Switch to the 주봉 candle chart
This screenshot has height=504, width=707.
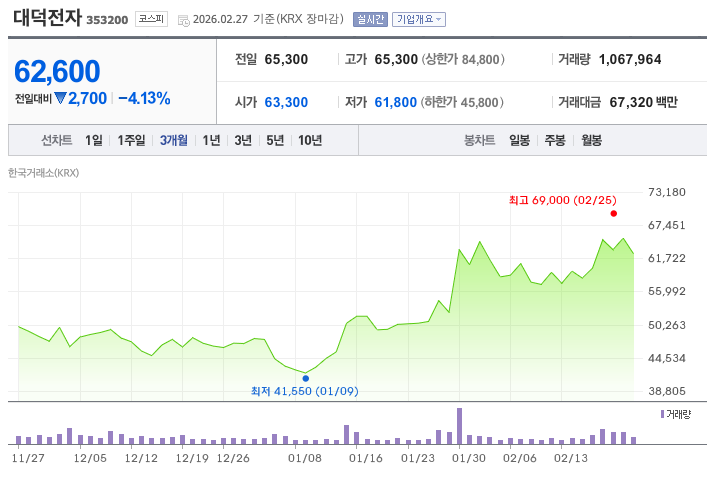tap(555, 140)
